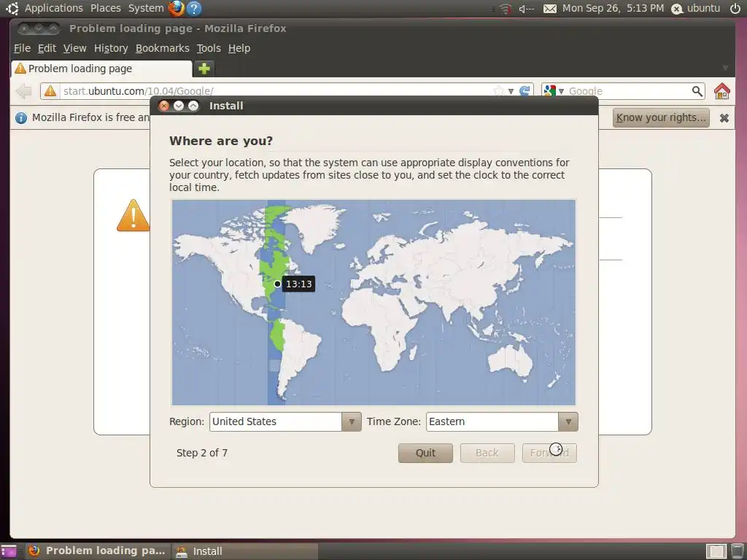Go to Firefox Home page icon
Screen dimensions: 747x560
(x=721, y=90)
